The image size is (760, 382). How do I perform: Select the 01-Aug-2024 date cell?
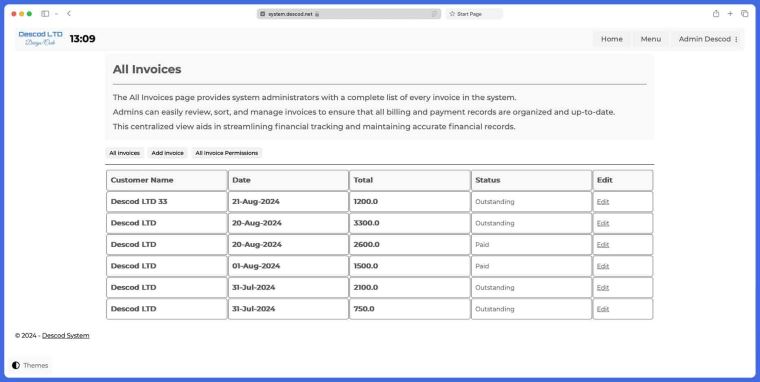(288, 266)
